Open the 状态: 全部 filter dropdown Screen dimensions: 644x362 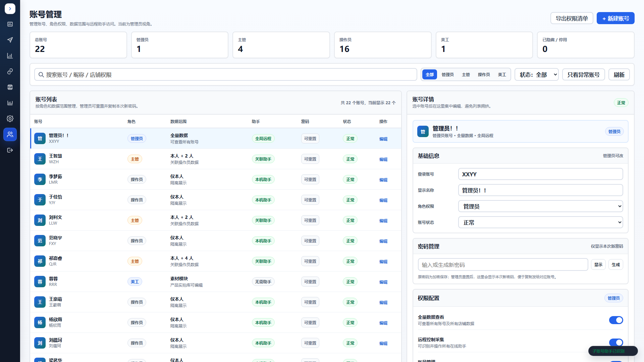click(x=536, y=75)
